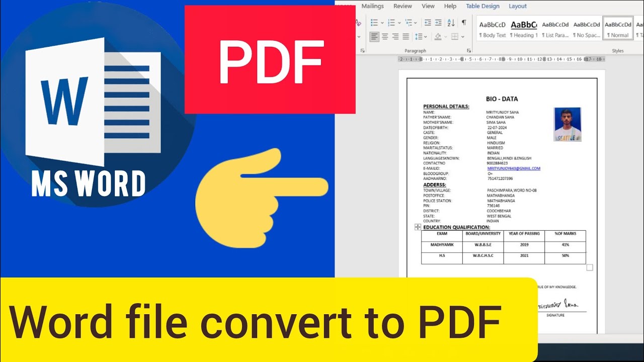This screenshot has width=644, height=362.
Task: Click the Sort A-Z icon
Action: (x=451, y=23)
